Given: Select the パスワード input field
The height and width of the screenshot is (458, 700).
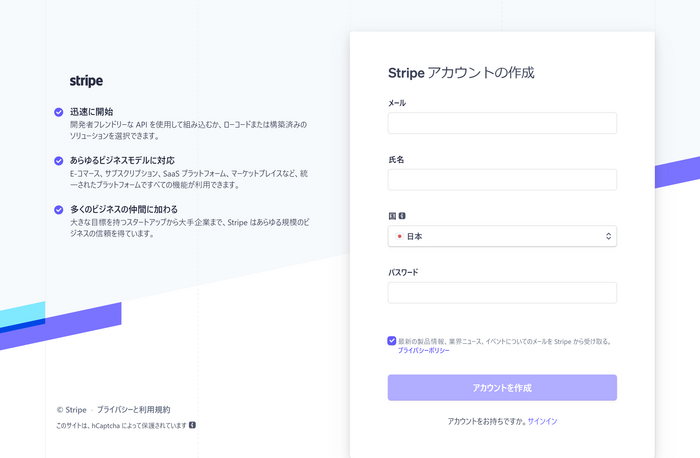Looking at the screenshot, I should click(x=502, y=293).
